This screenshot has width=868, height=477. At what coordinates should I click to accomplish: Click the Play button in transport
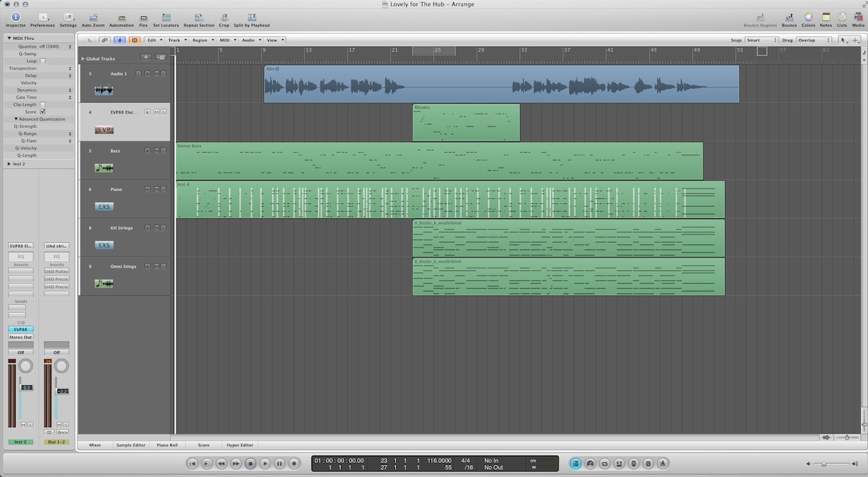tap(265, 463)
